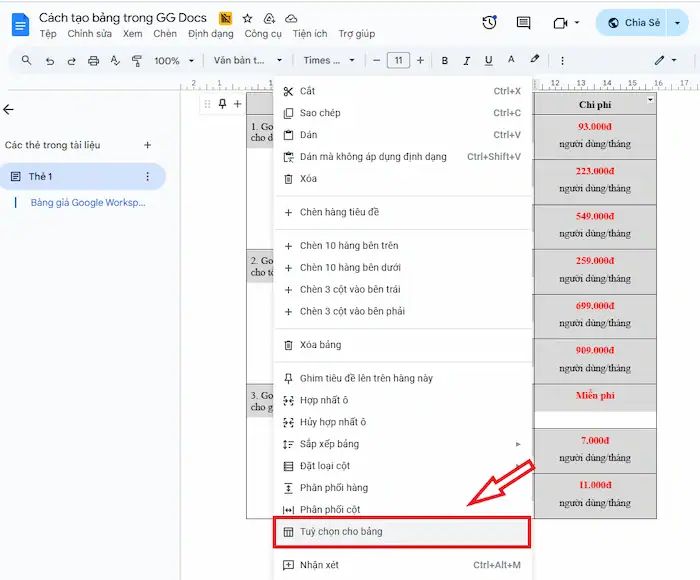
Task: Open Bảng giá Google Workspace outline link
Action: pos(88,202)
